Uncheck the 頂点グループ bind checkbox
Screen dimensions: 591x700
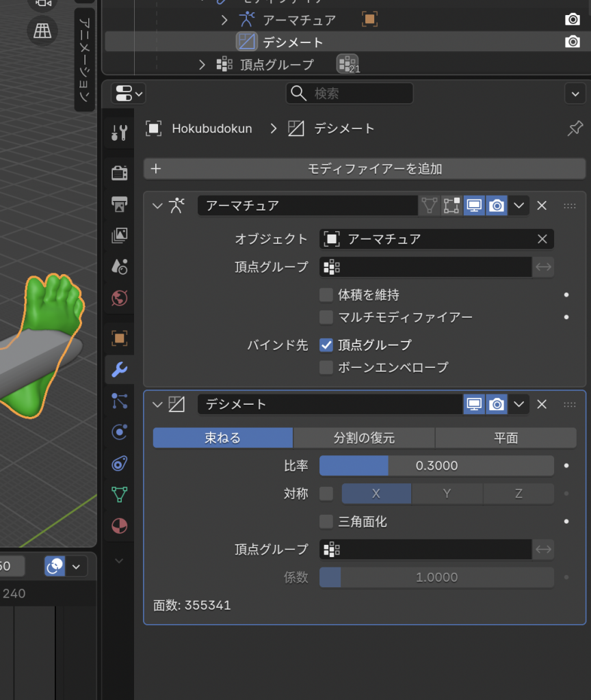(326, 345)
